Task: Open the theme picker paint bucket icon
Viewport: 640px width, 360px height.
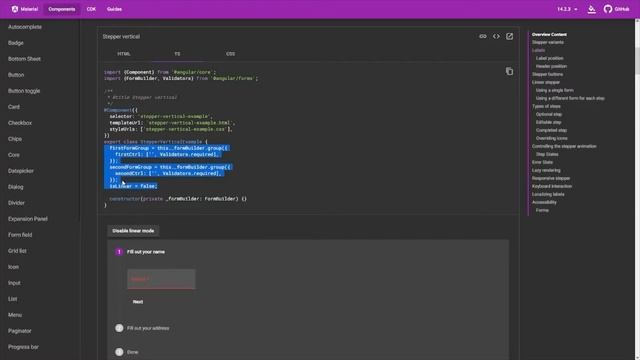Action: tap(591, 9)
